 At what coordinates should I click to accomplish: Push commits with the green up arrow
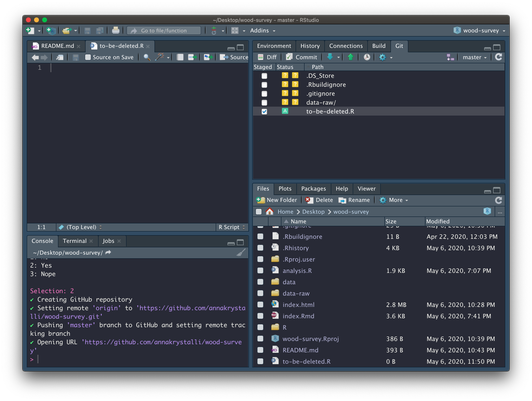click(x=351, y=57)
